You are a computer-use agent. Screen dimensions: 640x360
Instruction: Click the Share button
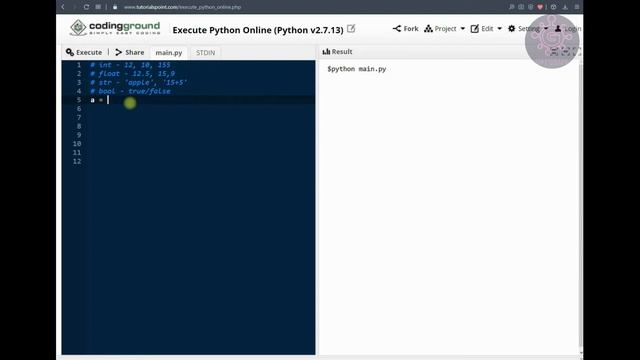click(x=129, y=52)
